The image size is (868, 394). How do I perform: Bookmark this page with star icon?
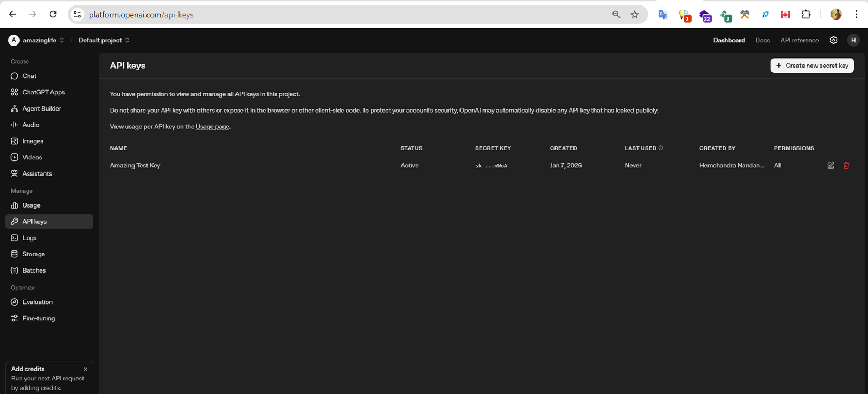(634, 15)
